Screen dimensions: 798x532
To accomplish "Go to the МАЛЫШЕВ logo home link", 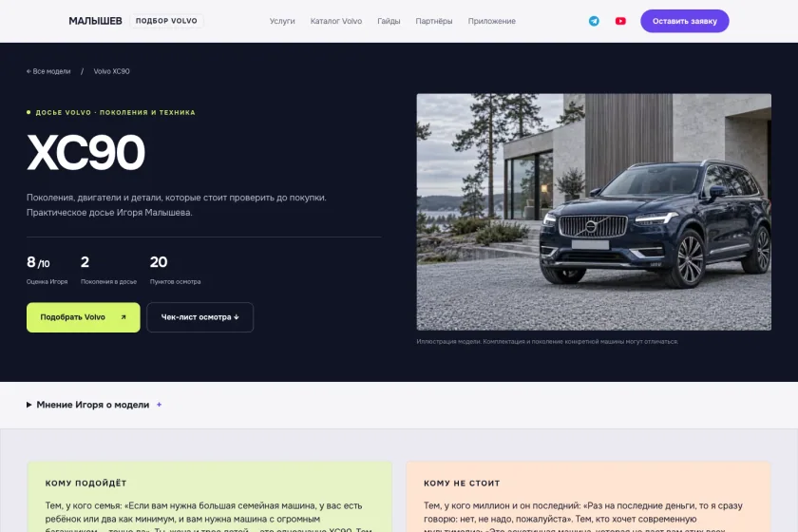I will point(95,21).
